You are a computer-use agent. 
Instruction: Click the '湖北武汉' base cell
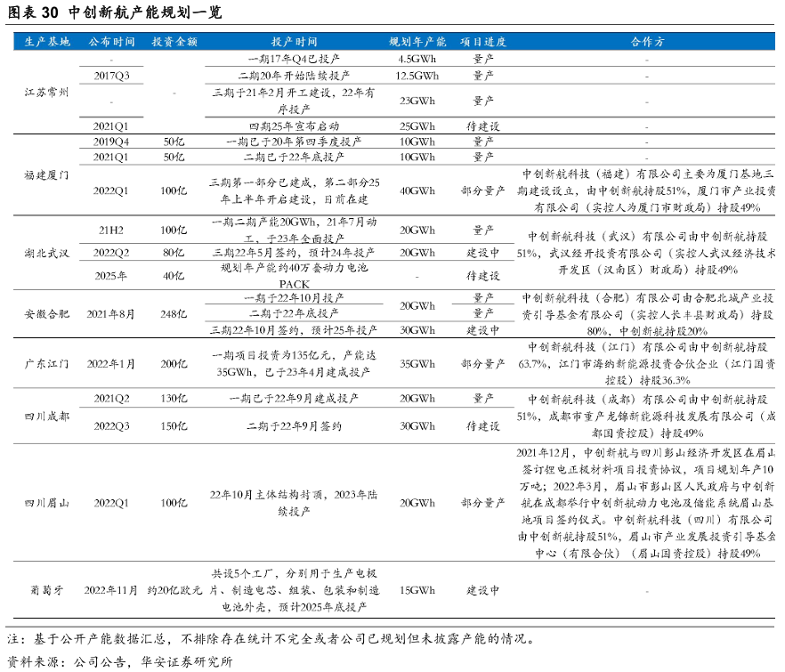point(46,254)
